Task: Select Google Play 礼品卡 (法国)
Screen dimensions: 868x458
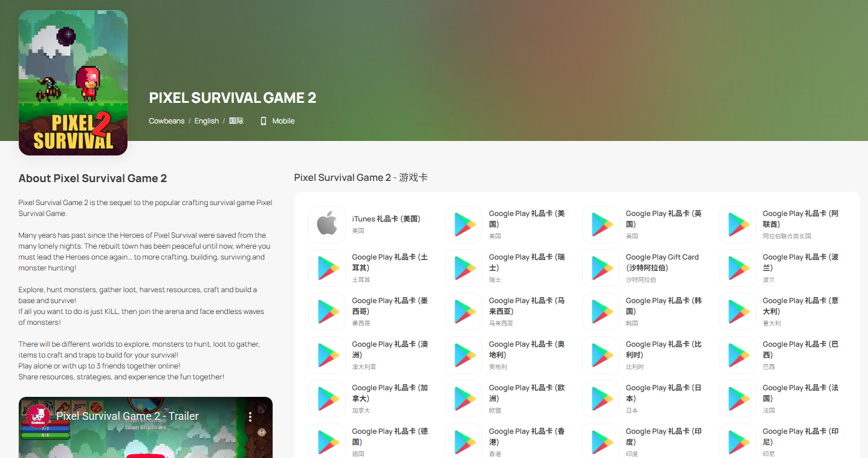Action: (800, 393)
